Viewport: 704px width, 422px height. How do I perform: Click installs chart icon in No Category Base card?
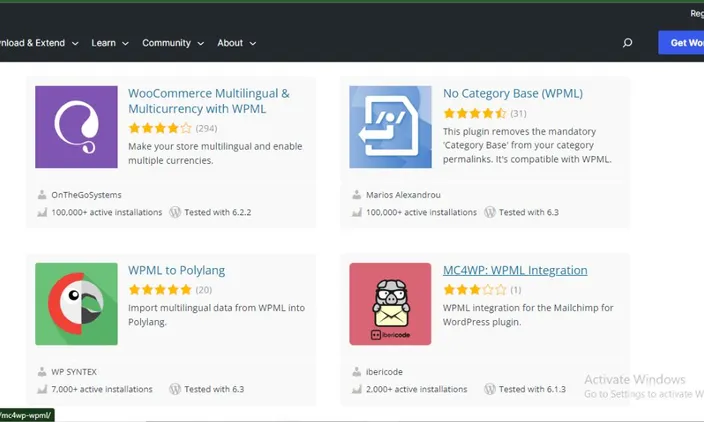pyautogui.click(x=356, y=212)
